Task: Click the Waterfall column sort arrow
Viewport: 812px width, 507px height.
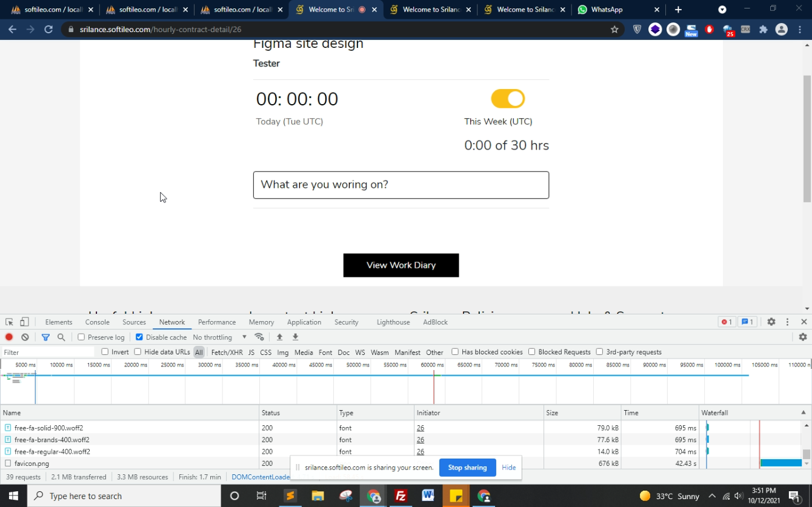Action: [804, 413]
